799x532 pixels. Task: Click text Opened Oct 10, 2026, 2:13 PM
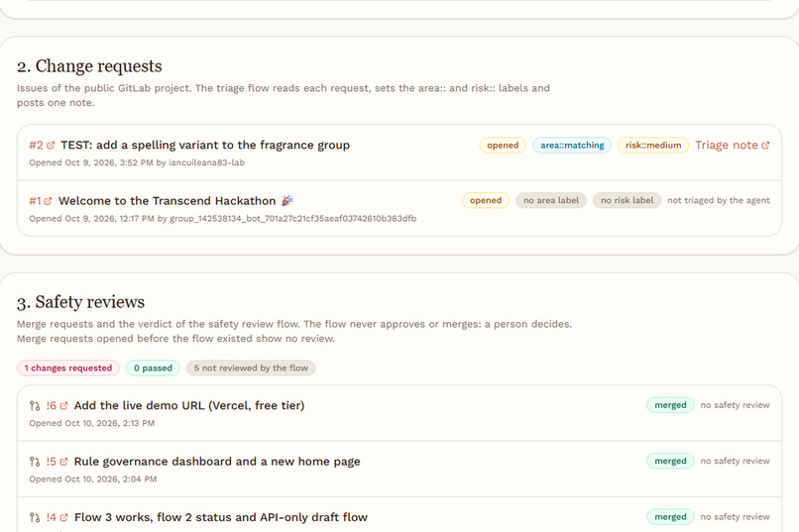pos(92,424)
